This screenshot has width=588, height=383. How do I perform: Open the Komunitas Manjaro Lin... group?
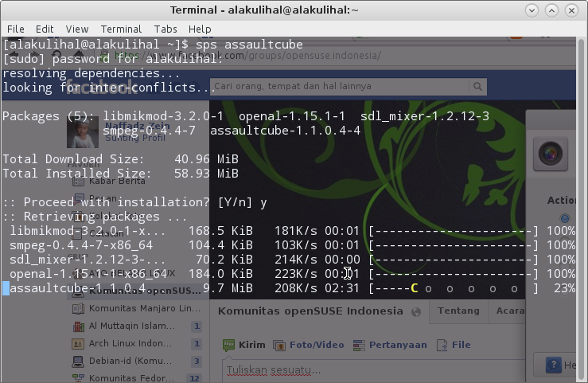pyautogui.click(x=145, y=308)
